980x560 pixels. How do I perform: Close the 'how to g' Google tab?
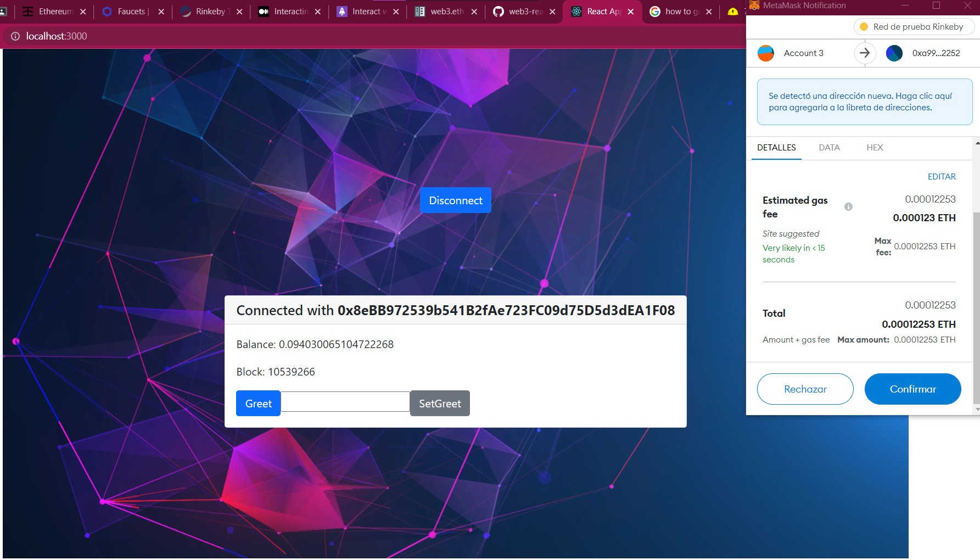709,12
